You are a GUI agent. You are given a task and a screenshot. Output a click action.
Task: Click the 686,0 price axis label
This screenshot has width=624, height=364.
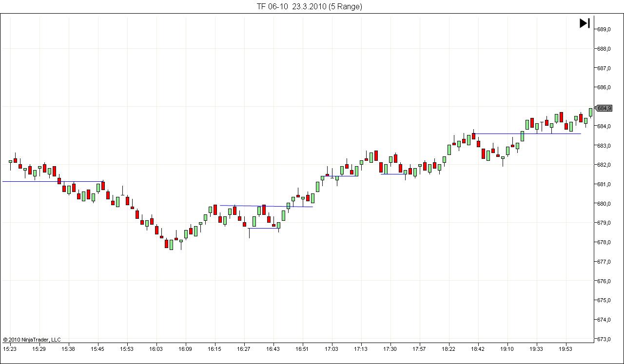point(604,87)
